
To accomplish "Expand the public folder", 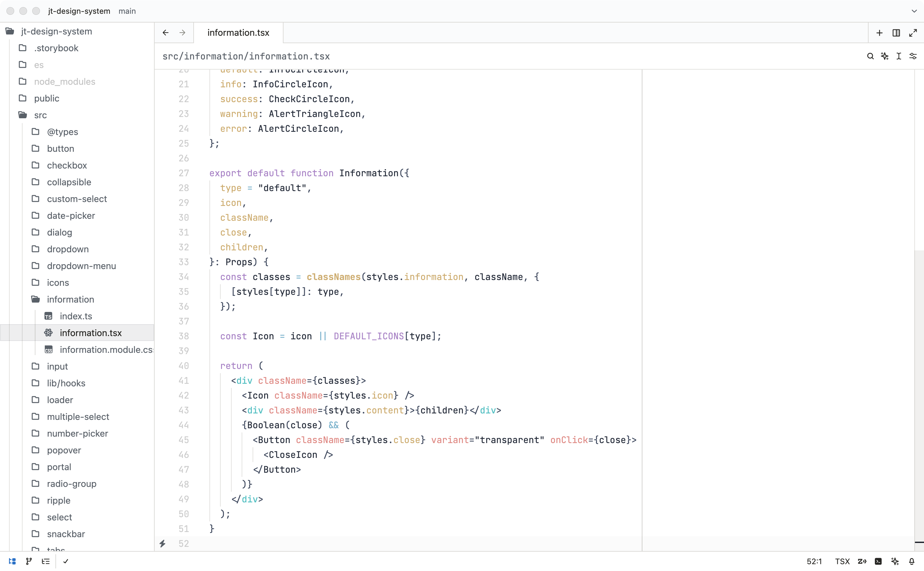I will pyautogui.click(x=77, y=98).
